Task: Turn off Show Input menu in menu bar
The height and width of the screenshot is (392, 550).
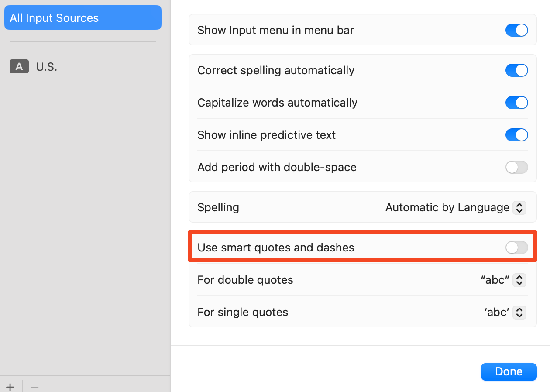Action: click(x=516, y=30)
